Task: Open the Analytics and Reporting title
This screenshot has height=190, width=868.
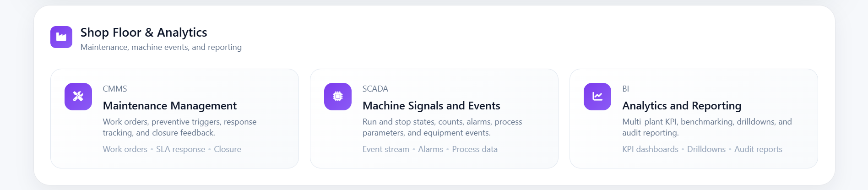Action: [x=682, y=106]
